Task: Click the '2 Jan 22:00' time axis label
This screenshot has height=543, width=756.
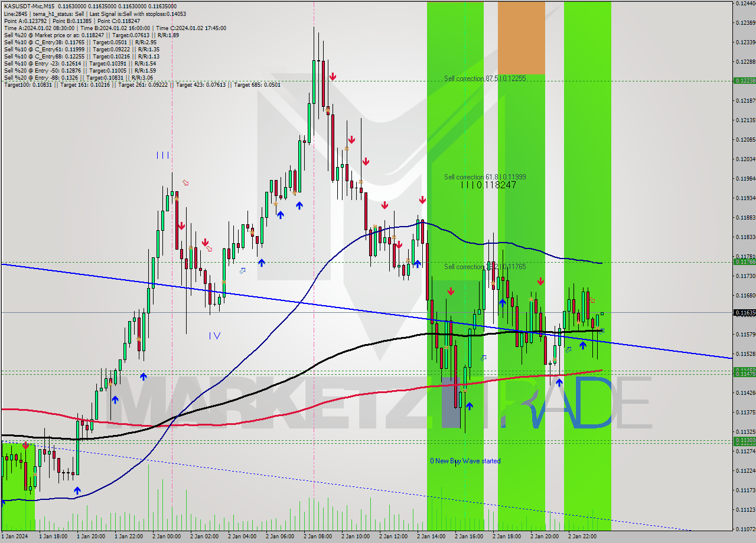Action: [x=582, y=537]
